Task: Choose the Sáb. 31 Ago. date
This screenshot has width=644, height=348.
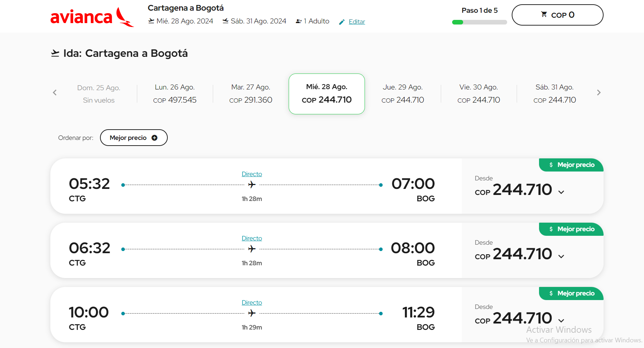Action: (555, 94)
